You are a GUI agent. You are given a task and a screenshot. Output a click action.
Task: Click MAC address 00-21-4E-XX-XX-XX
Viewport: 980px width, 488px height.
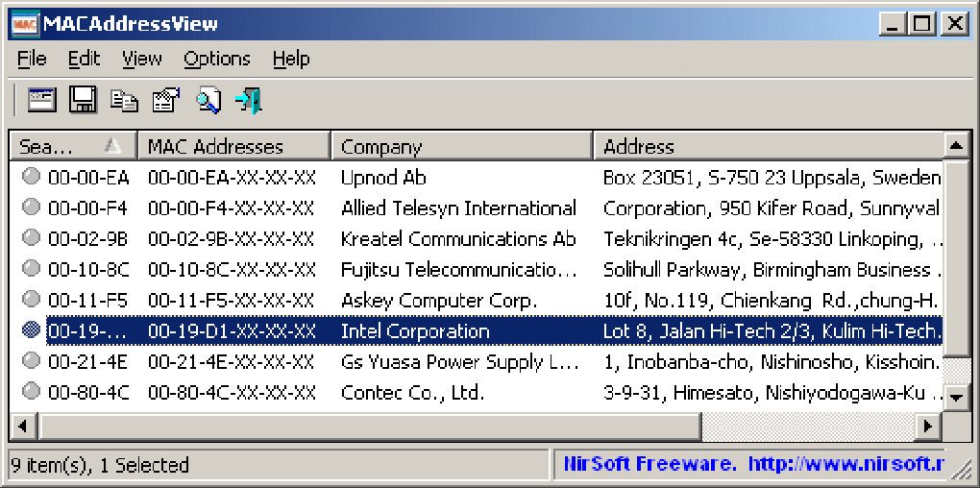tap(232, 361)
